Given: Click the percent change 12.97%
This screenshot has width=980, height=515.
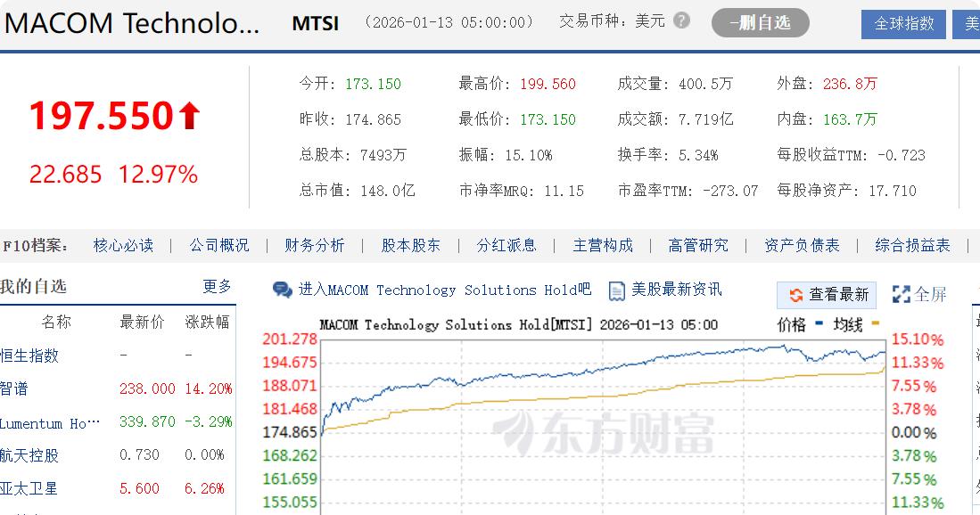Looking at the screenshot, I should (x=158, y=174).
